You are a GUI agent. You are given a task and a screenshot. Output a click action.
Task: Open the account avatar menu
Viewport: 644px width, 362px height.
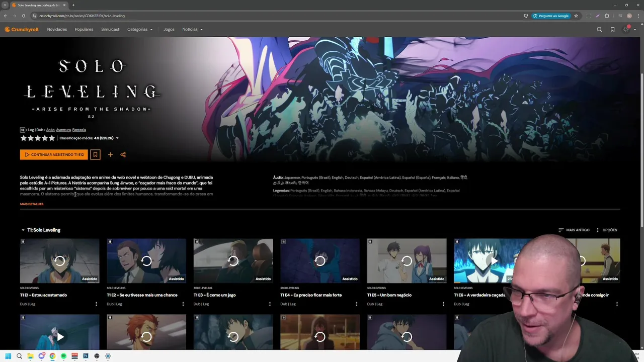pos(628,30)
